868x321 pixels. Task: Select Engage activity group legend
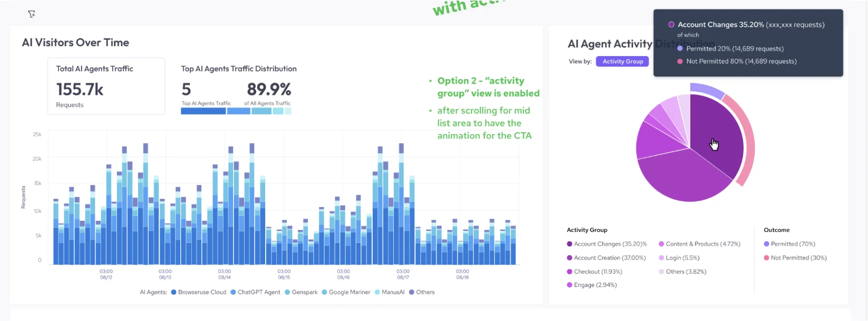592,285
